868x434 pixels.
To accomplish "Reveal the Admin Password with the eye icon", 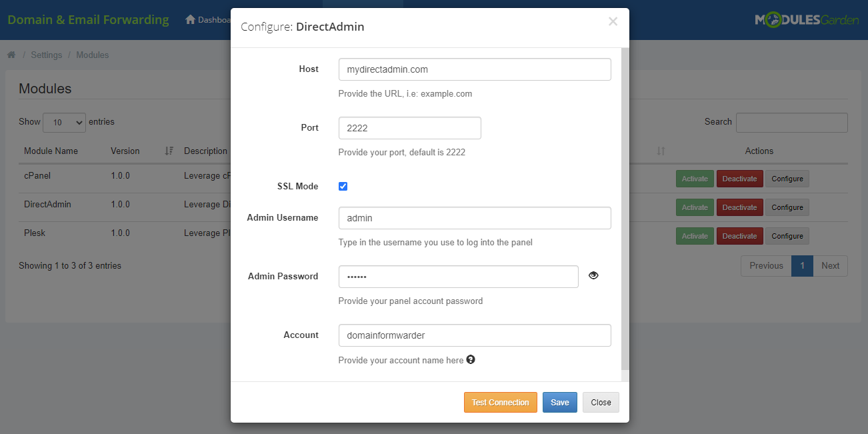I will 593,275.
